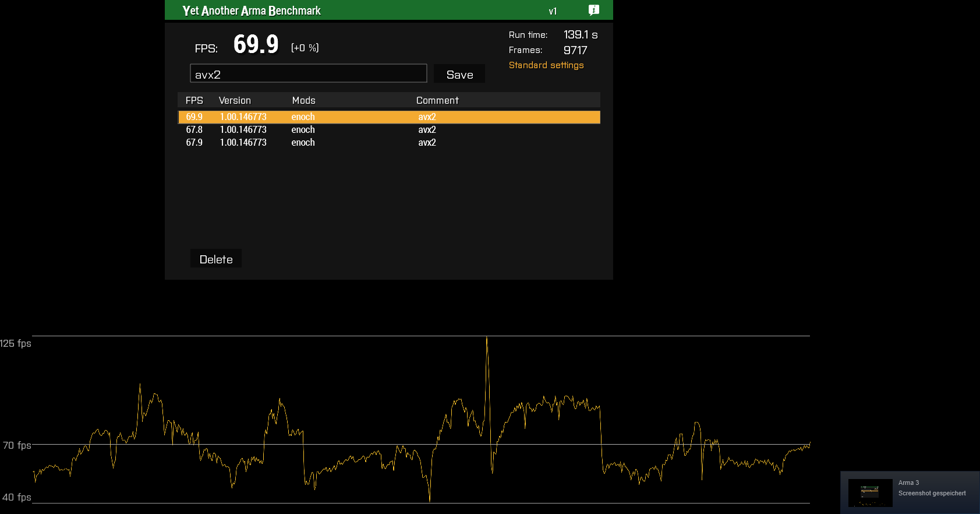Click the 'Screenshot gespeichert' notification text
This screenshot has height=514, width=980.
click(932, 493)
